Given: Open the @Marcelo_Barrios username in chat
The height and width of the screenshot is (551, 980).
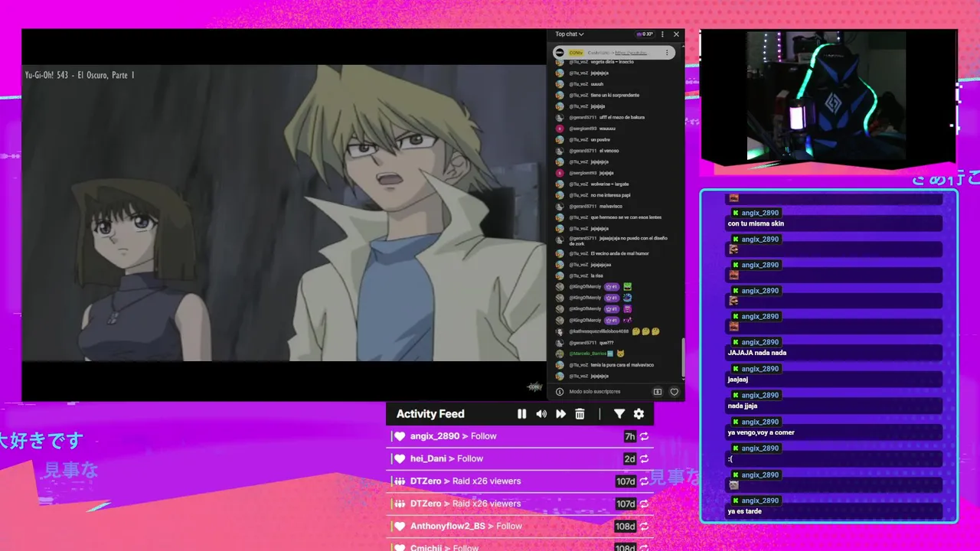Looking at the screenshot, I should 588,354.
